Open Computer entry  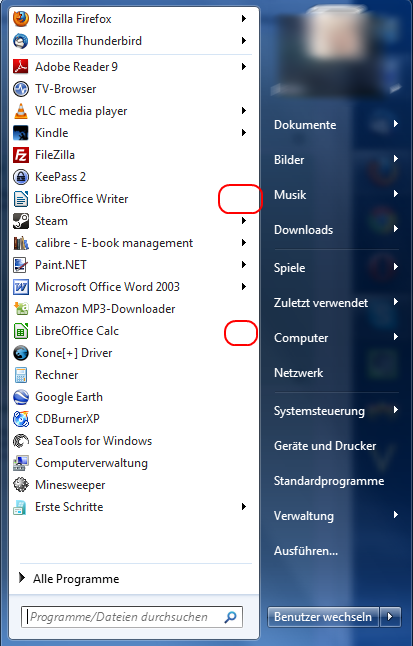coord(301,338)
